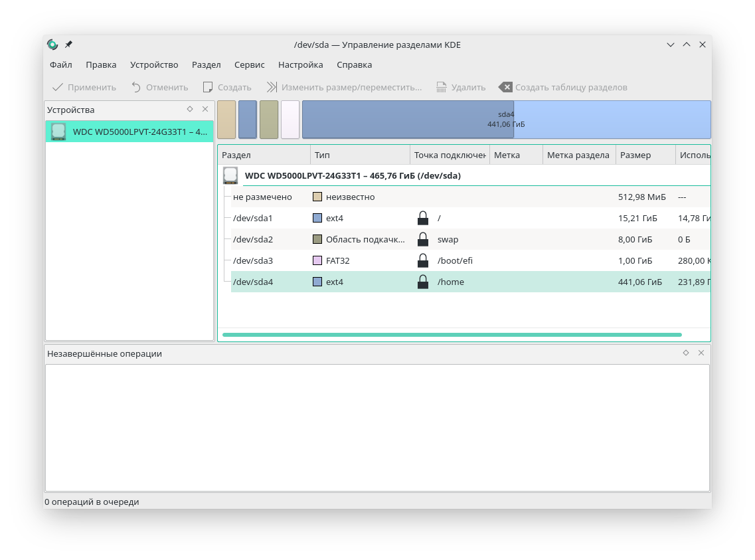Open the Устройство menu

click(x=154, y=64)
